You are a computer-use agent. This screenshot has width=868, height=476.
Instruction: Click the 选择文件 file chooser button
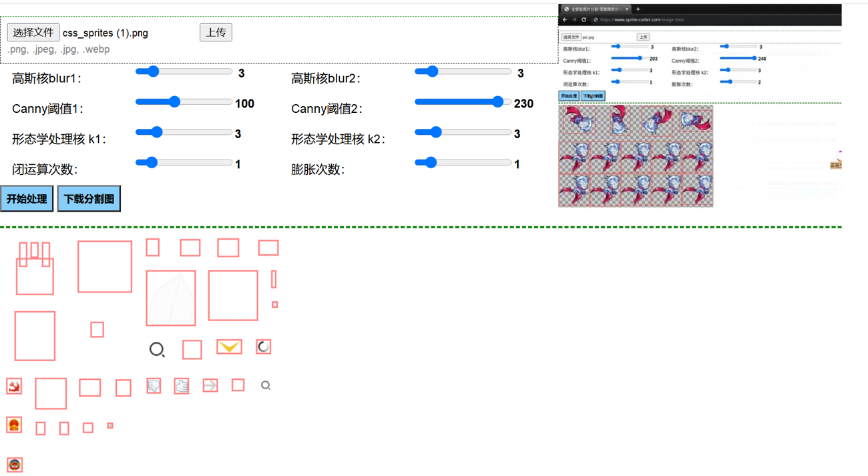[33, 33]
